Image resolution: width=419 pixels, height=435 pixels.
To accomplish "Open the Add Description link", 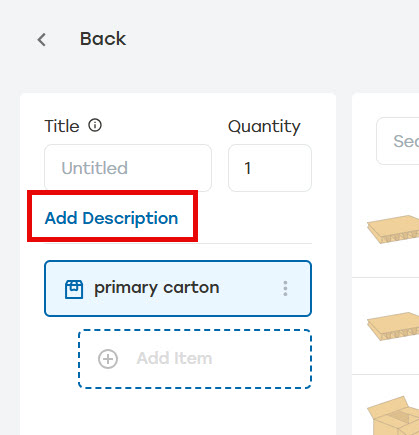I will 112,218.
